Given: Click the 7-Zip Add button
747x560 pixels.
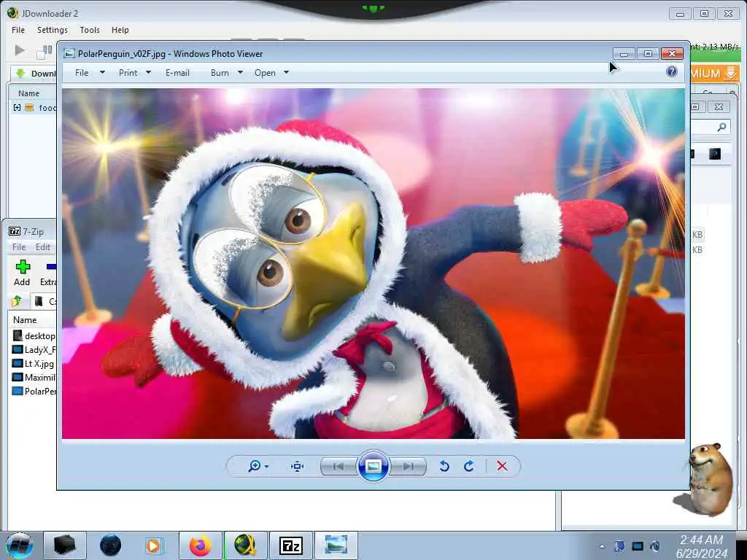Looking at the screenshot, I should click(x=22, y=273).
